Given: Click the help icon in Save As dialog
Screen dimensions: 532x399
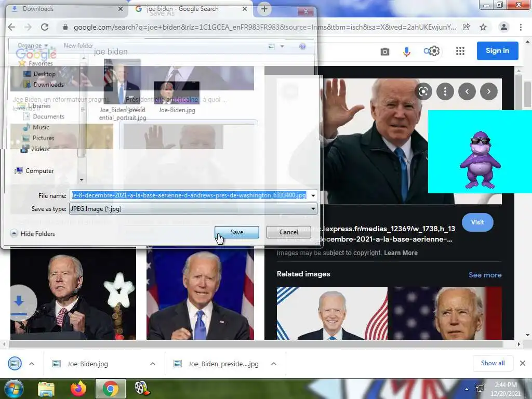Looking at the screenshot, I should click(302, 46).
